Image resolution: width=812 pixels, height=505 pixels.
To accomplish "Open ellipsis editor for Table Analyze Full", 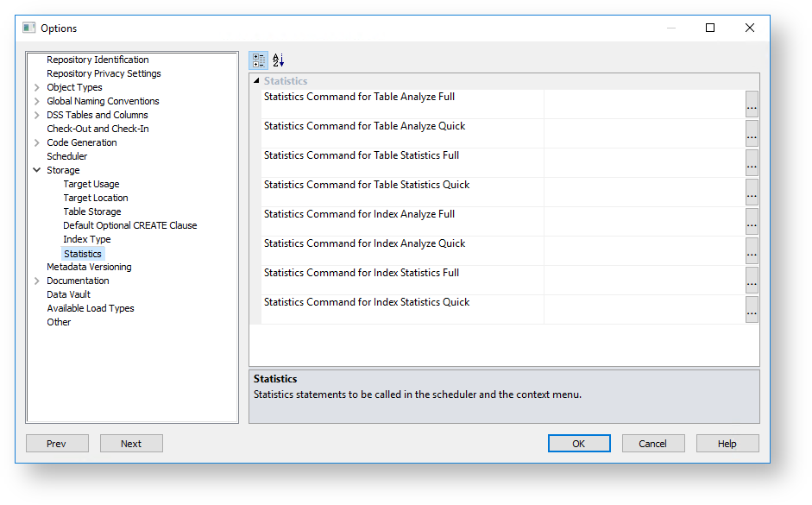I will 752,105.
